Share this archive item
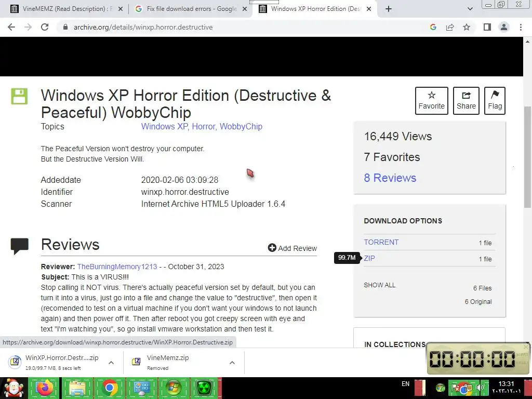 (466, 100)
